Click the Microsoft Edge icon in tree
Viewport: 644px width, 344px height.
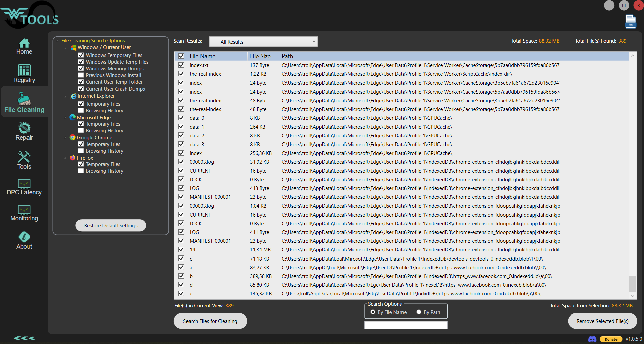point(73,117)
